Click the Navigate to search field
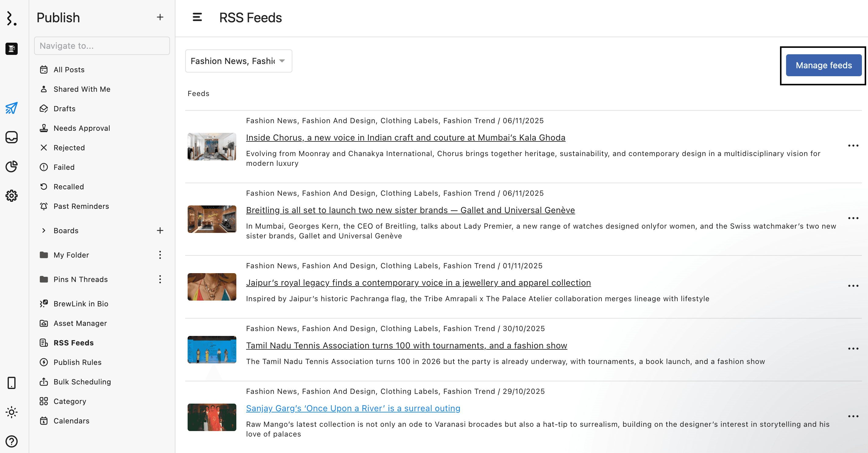The width and height of the screenshot is (868, 453). click(102, 46)
